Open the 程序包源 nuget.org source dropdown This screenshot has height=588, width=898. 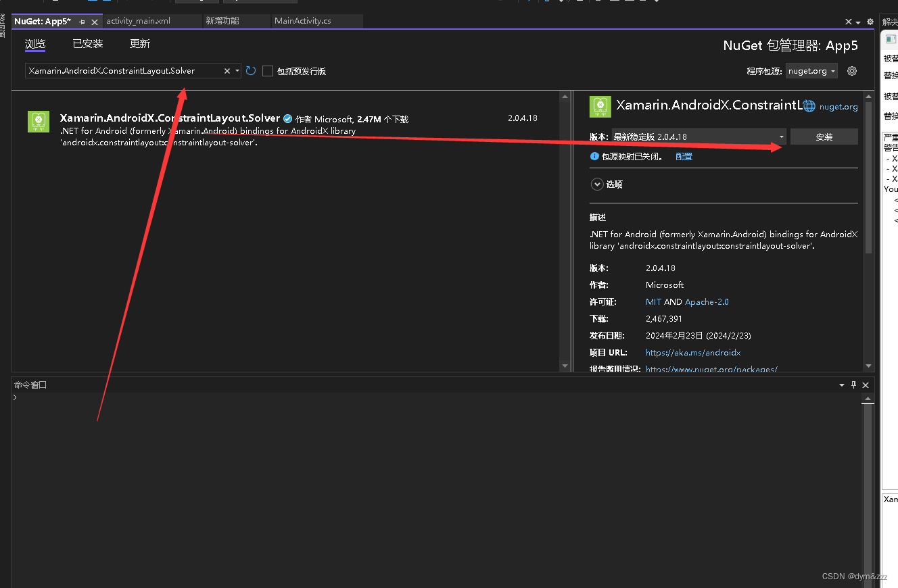coord(812,71)
